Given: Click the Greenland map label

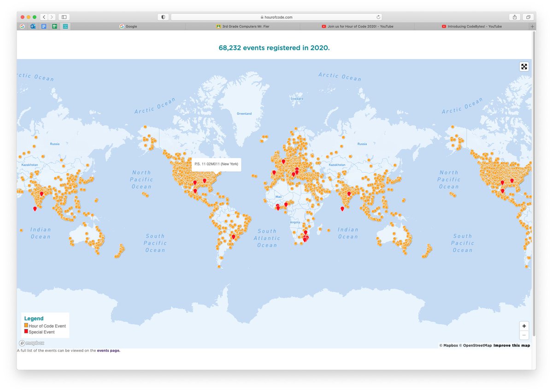Looking at the screenshot, I should coord(244,113).
